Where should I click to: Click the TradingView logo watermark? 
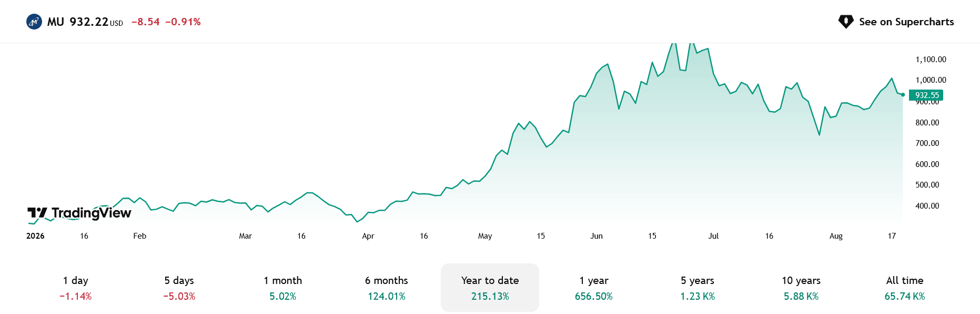pyautogui.click(x=79, y=213)
